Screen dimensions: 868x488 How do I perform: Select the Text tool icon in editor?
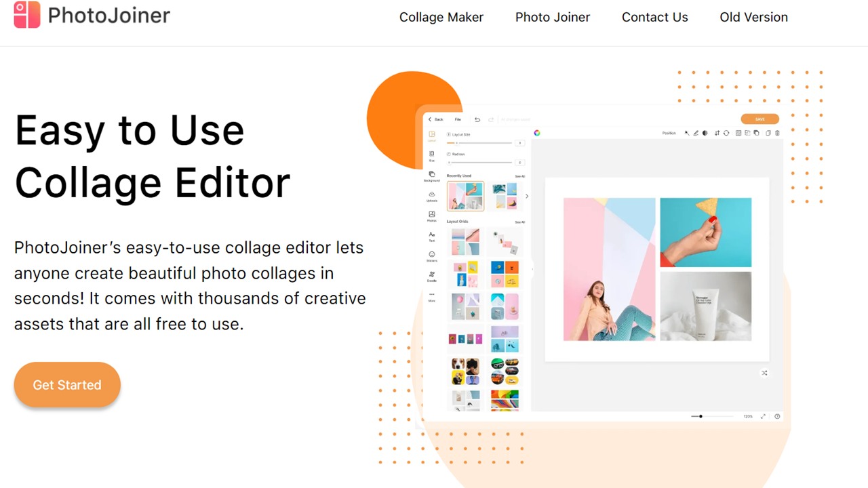tap(432, 235)
